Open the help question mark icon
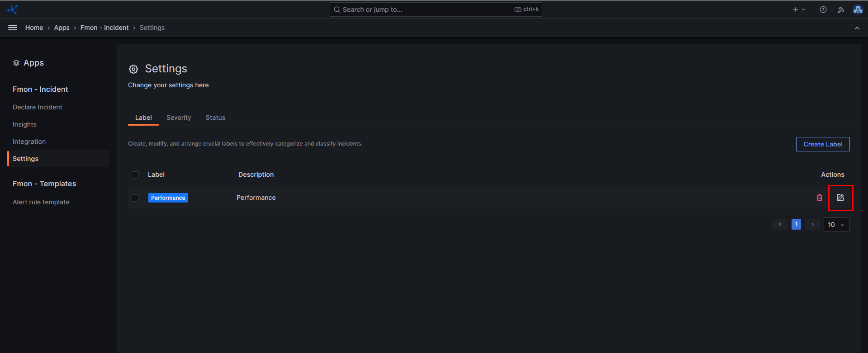Screen dimensions: 868x353 (x=823, y=9)
